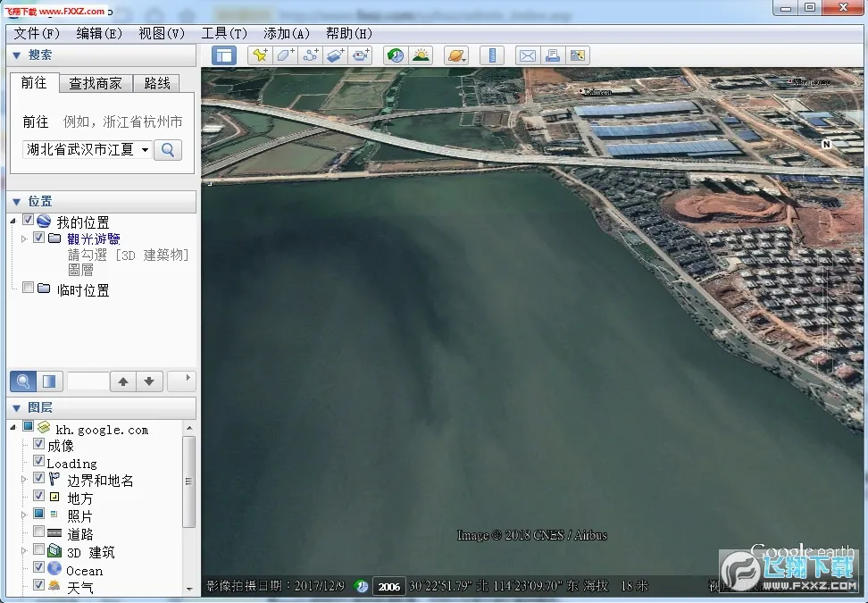This screenshot has height=603, width=868.
Task: View in Google Maps toolbar icon
Action: click(x=578, y=55)
